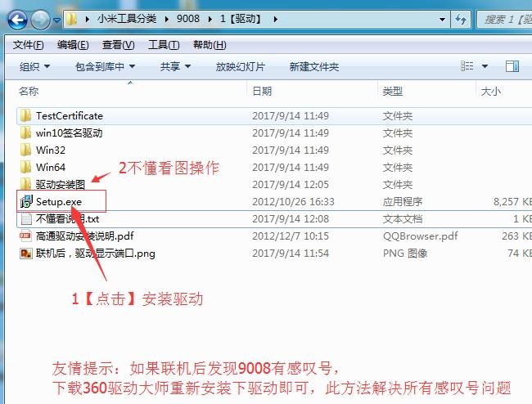Open the 帮助(H) menu
This screenshot has height=404, width=532.
coord(210,45)
